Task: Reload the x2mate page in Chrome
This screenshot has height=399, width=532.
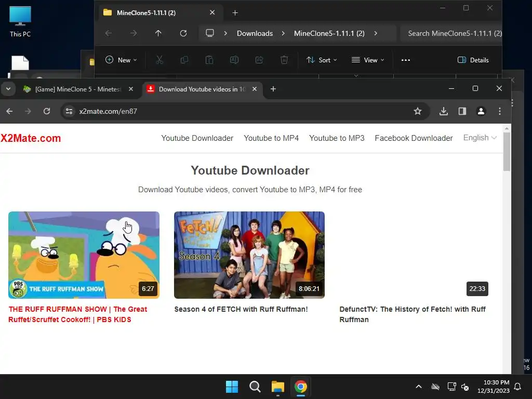Action: pos(47,111)
